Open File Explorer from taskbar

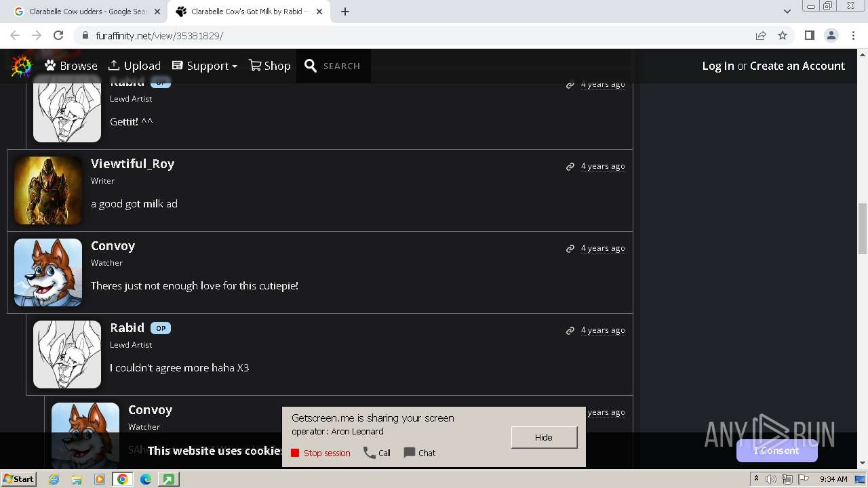[x=77, y=479]
